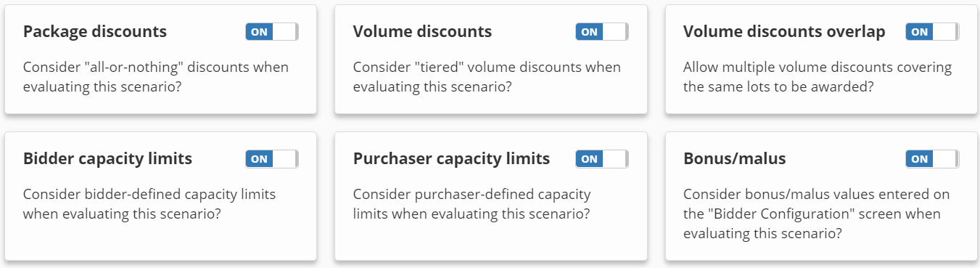The width and height of the screenshot is (980, 268).
Task: Select the "Bidder Configuration" screen description text
Action: pyautogui.click(x=817, y=214)
